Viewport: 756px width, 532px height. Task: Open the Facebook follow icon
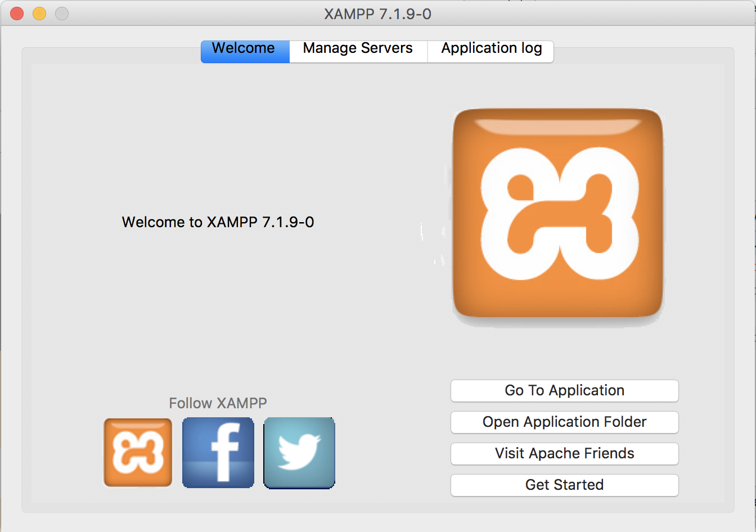[x=218, y=452]
